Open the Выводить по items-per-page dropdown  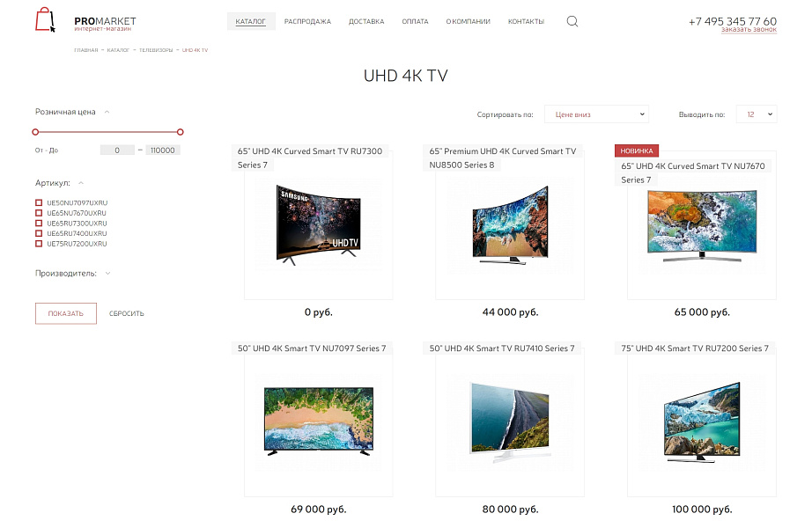pos(756,114)
